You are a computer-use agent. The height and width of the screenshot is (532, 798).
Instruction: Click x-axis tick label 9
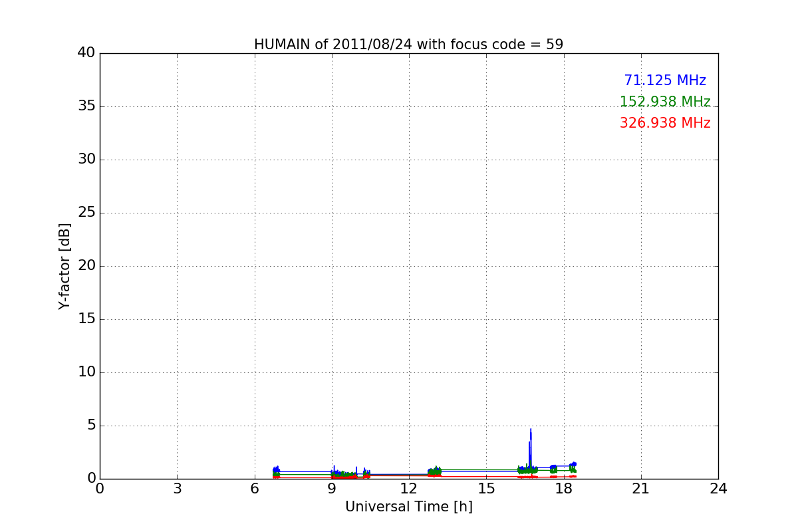tap(332, 489)
